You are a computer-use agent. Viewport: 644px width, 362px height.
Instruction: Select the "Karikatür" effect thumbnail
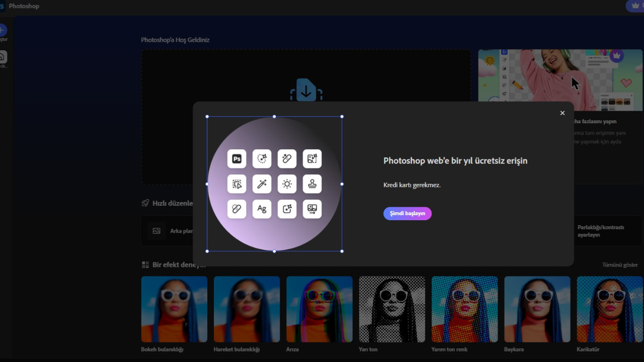(609, 309)
